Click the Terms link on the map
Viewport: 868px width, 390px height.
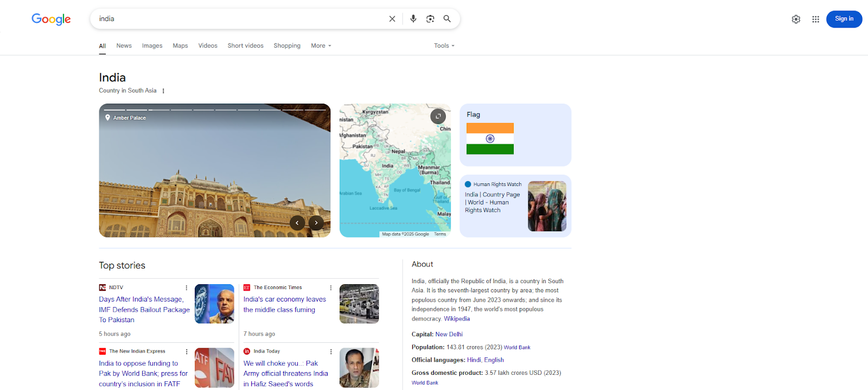pos(440,234)
